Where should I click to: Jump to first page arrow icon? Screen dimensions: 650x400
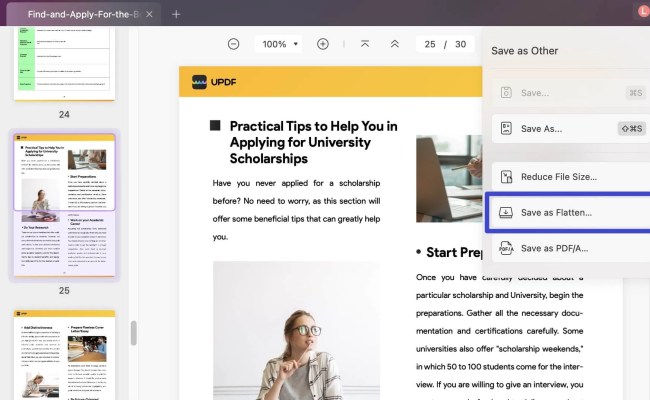coord(365,44)
